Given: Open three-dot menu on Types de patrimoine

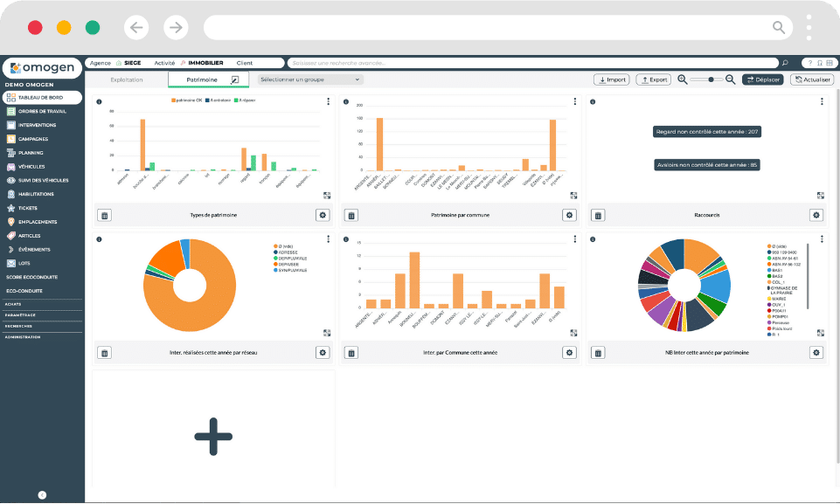Looking at the screenshot, I should (328, 101).
